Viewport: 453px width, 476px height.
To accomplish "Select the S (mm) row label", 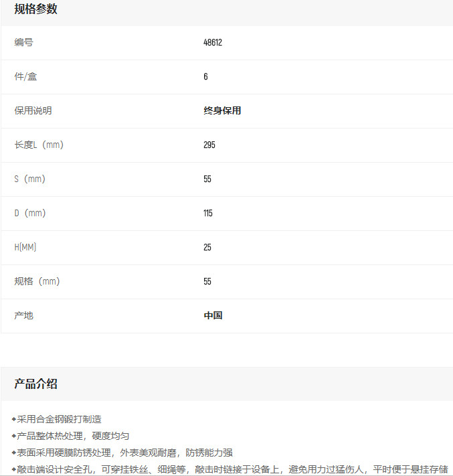I will 30,179.
